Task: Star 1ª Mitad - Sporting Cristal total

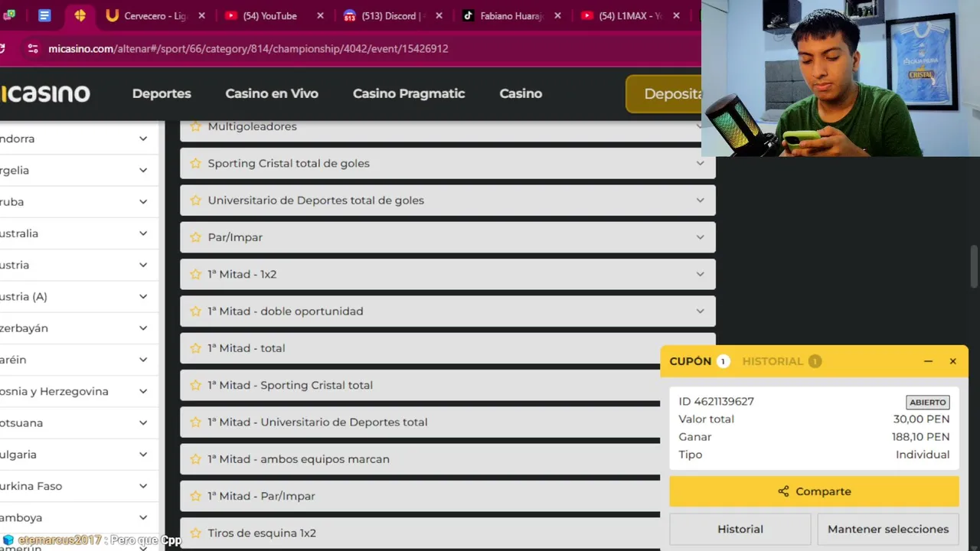Action: click(x=195, y=385)
